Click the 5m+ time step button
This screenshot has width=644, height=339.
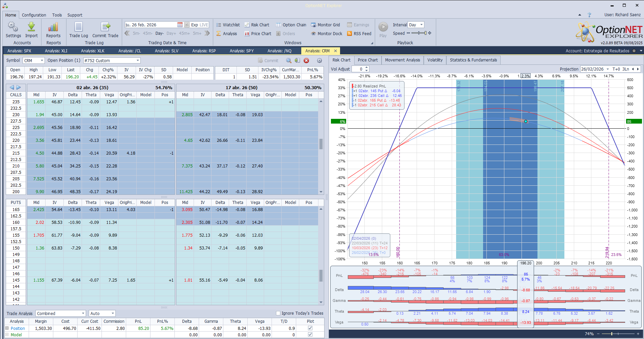[197, 33]
